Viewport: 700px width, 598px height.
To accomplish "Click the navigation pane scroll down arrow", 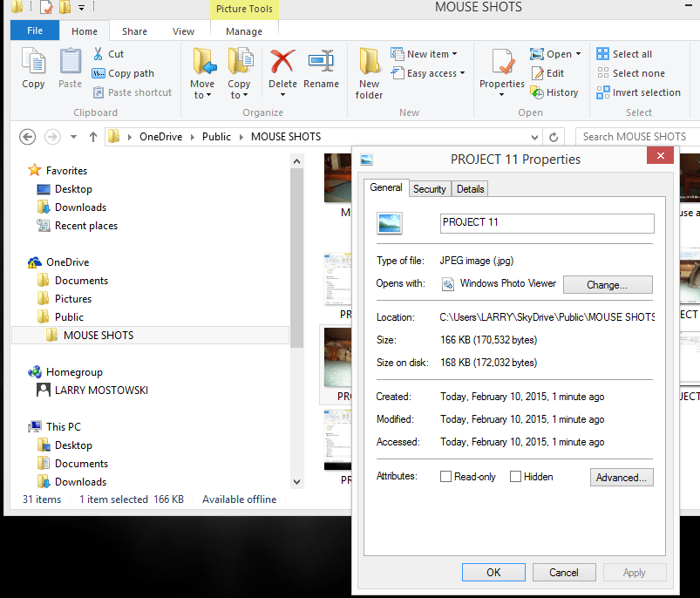I will coord(297,481).
